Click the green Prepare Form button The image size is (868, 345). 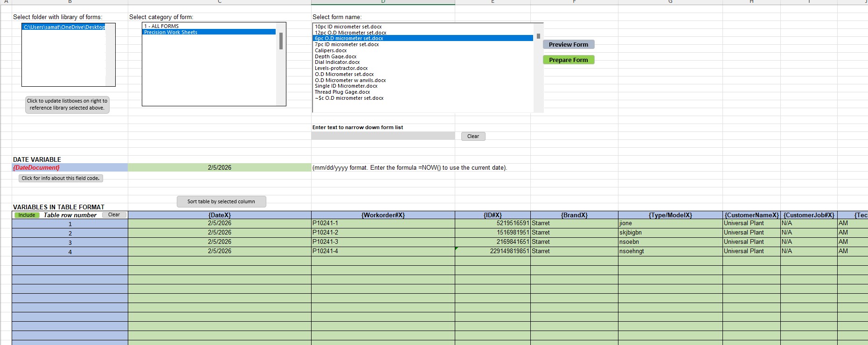click(x=569, y=60)
